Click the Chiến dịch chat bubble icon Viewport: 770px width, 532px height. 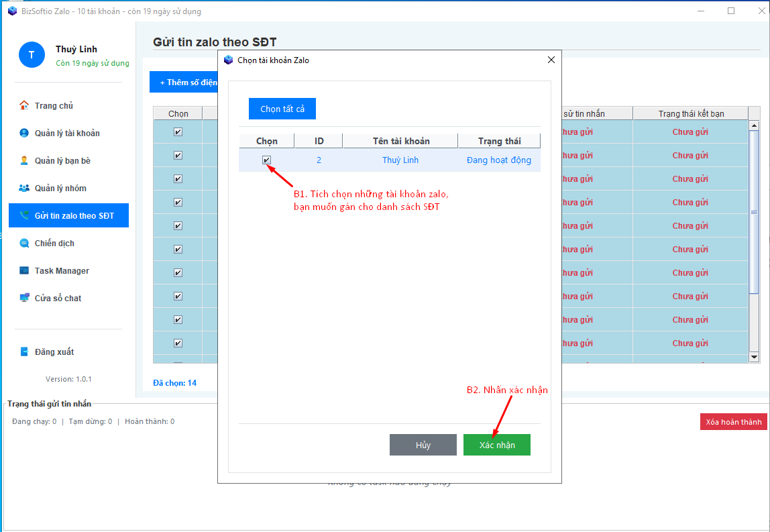24,243
